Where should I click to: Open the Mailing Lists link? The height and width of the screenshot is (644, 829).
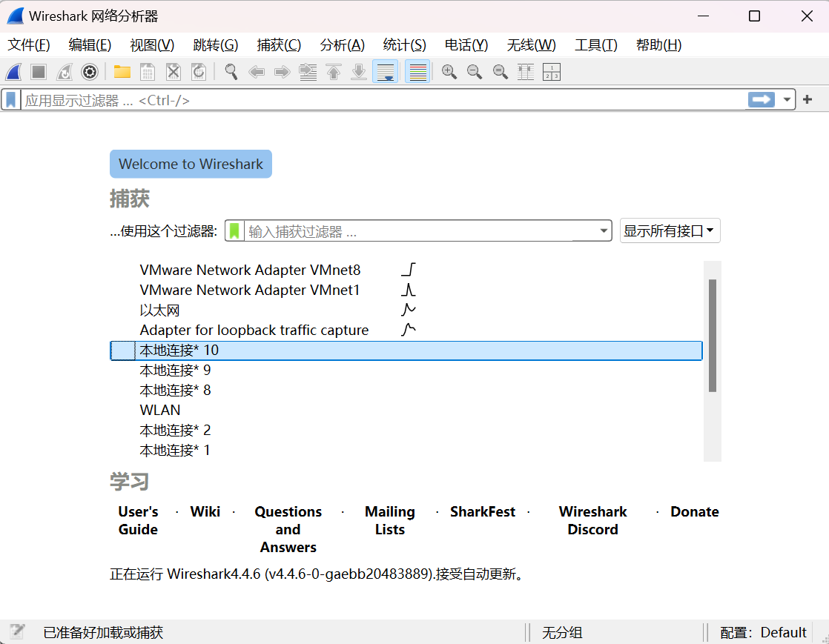tap(389, 520)
